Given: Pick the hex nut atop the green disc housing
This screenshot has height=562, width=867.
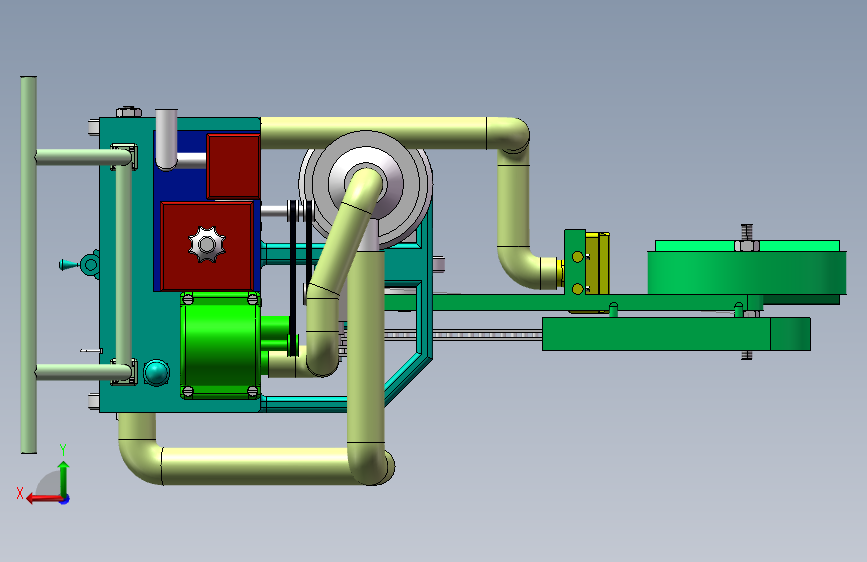Looking at the screenshot, I should click(x=747, y=246).
